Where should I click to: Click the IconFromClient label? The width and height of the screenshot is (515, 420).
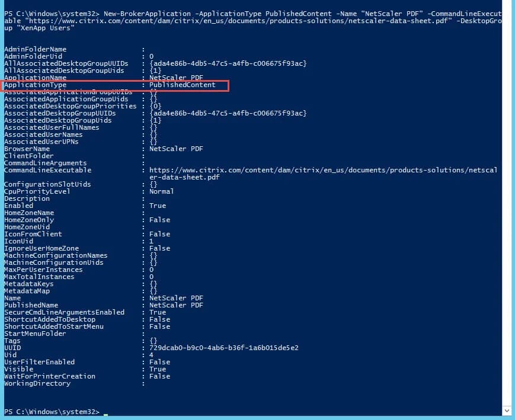(x=33, y=234)
